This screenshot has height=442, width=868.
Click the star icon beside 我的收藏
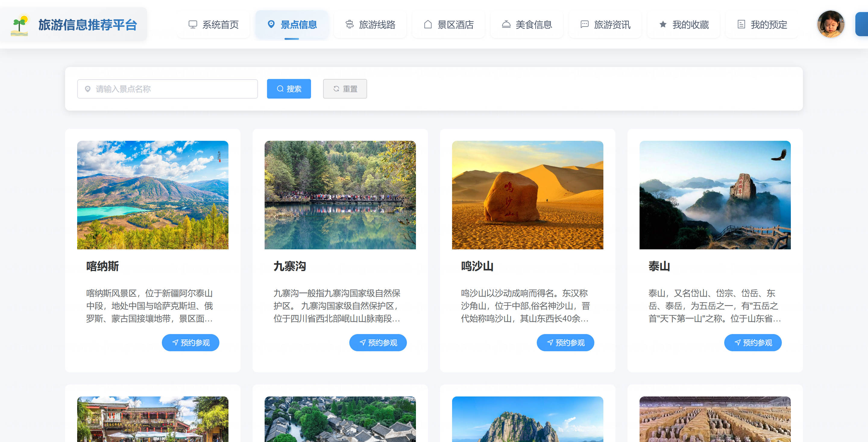[663, 24]
